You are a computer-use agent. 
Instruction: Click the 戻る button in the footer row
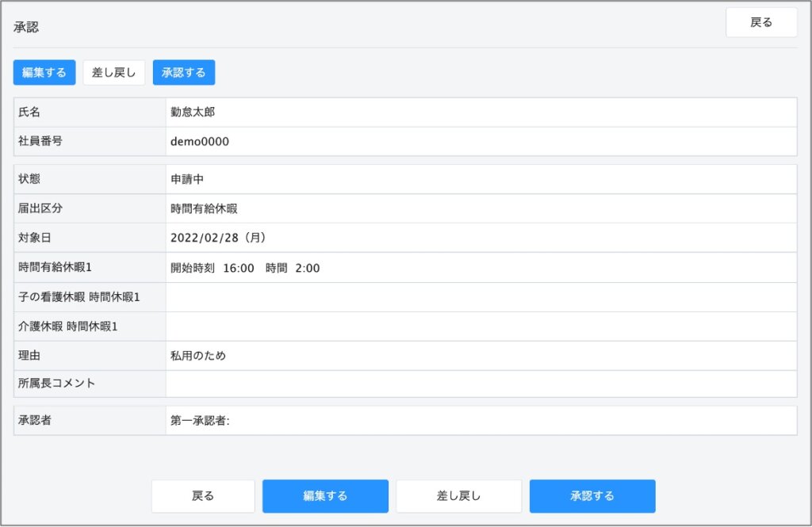pos(203,496)
